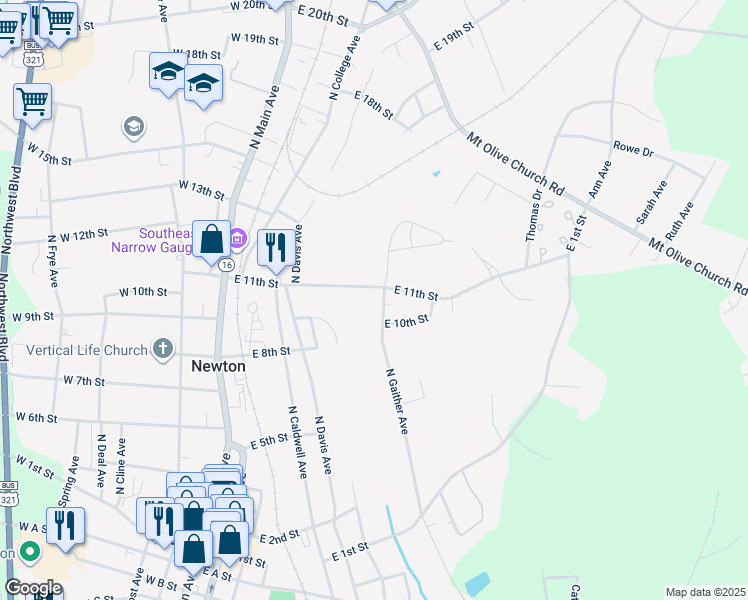Open shopping bag marker beside E 2nd St label
The height and width of the screenshot is (600, 748).
229,541
